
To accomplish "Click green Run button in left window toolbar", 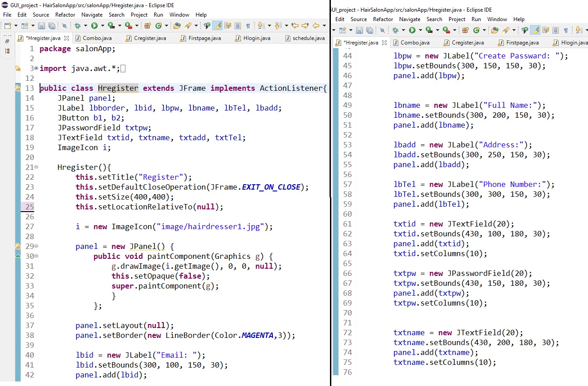I will tap(94, 26).
